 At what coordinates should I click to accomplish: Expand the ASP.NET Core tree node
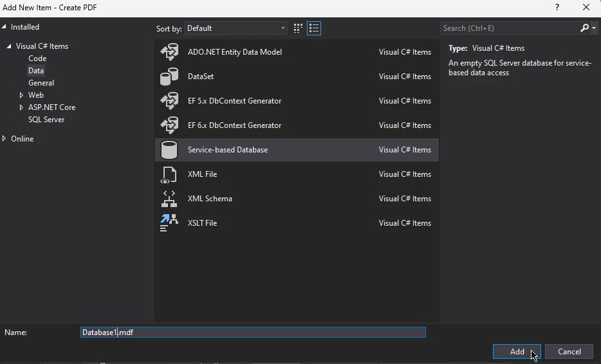click(x=21, y=107)
